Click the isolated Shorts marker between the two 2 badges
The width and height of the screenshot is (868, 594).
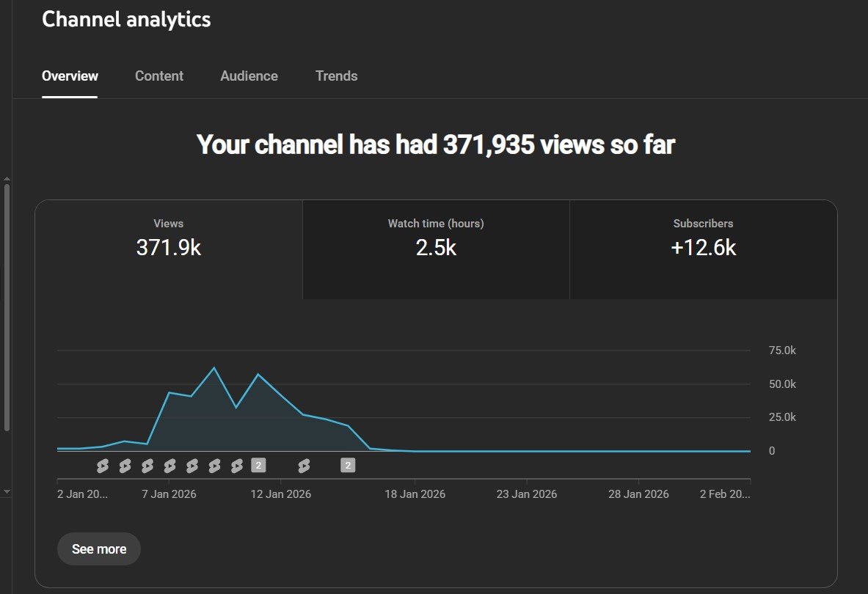pos(304,466)
